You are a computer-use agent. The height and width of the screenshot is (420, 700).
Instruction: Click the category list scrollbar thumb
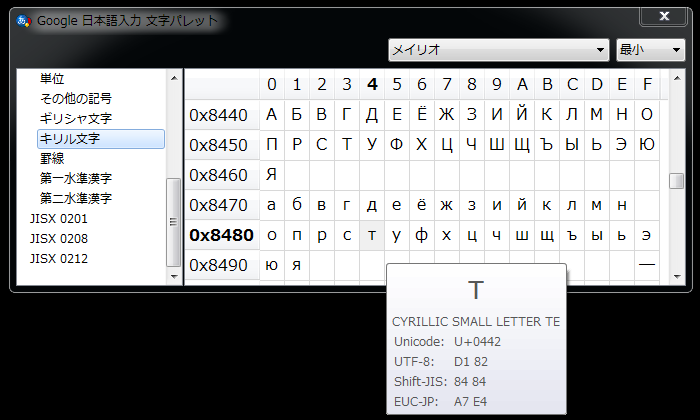174,222
